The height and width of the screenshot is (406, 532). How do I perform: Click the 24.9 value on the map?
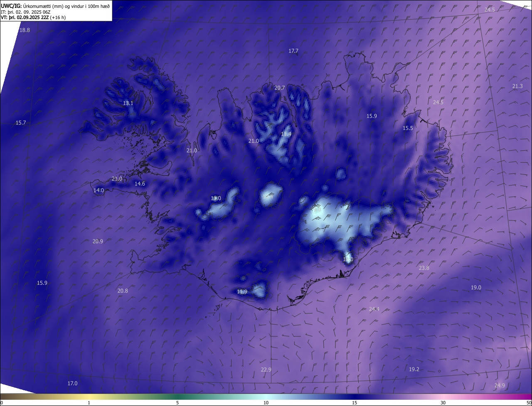point(500,385)
